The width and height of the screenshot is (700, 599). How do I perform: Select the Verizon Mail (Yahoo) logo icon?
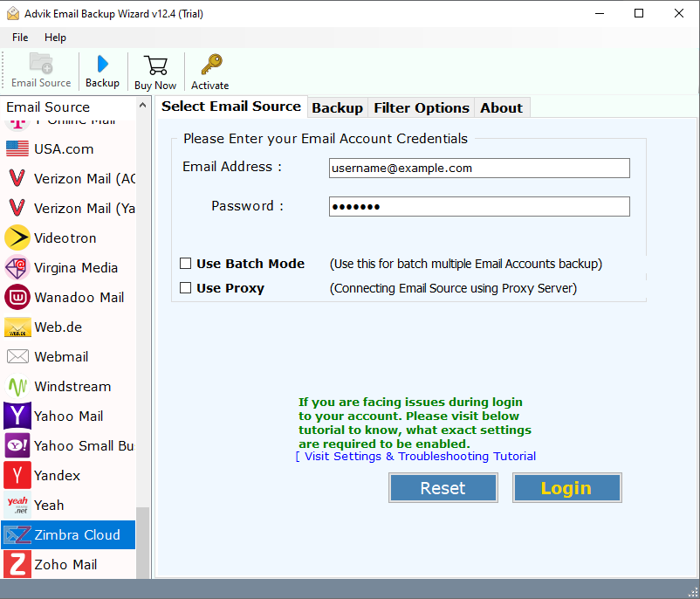tap(17, 208)
